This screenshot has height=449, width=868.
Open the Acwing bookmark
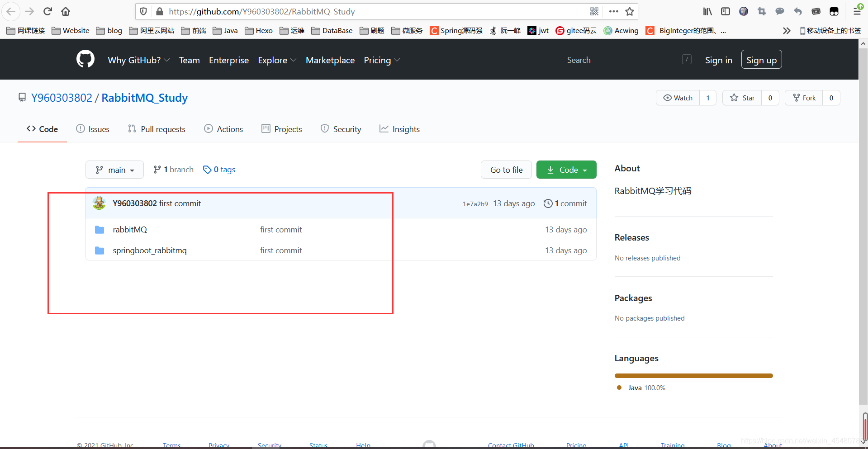(x=621, y=30)
